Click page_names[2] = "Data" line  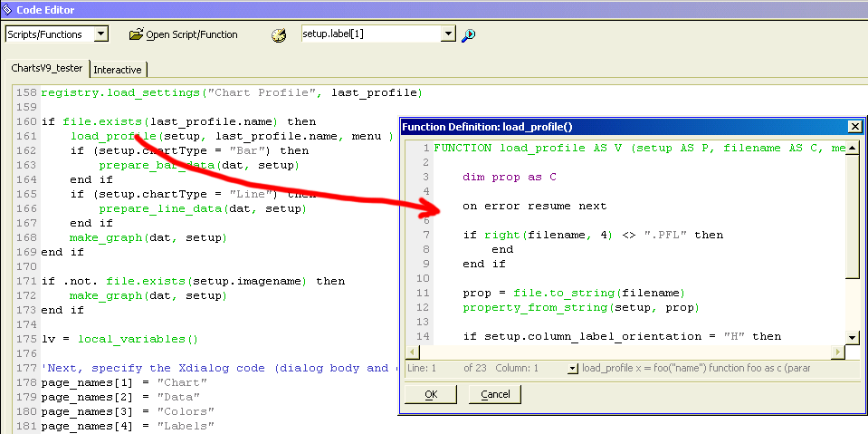(120, 396)
